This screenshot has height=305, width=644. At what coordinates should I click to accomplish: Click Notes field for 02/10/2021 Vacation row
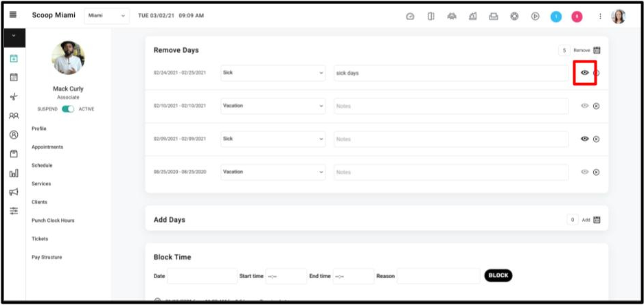[x=451, y=106]
